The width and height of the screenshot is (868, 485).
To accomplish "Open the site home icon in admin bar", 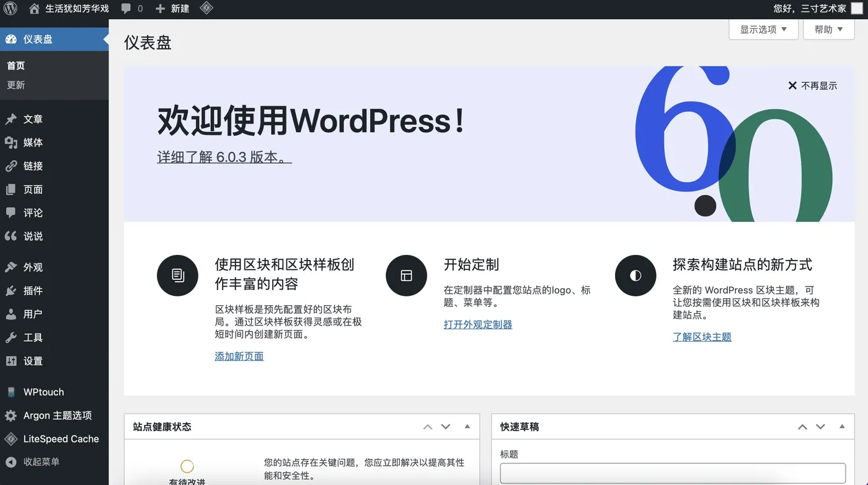I will pyautogui.click(x=34, y=9).
